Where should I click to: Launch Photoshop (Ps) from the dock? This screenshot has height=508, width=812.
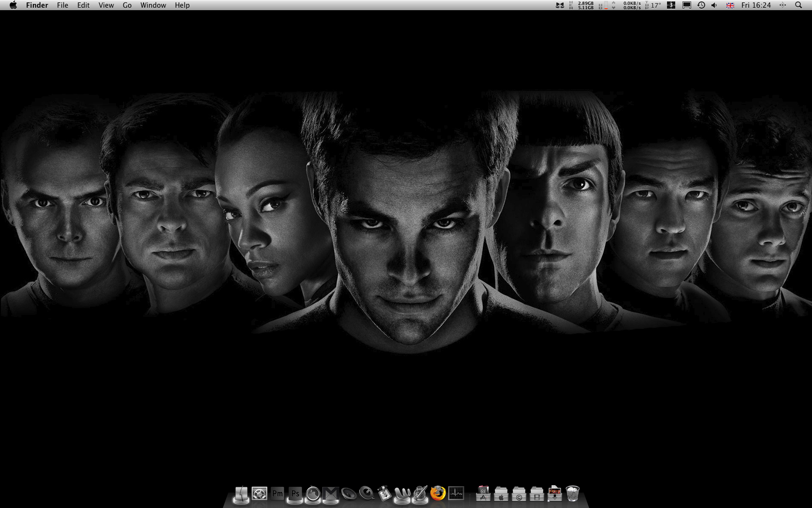pyautogui.click(x=295, y=493)
